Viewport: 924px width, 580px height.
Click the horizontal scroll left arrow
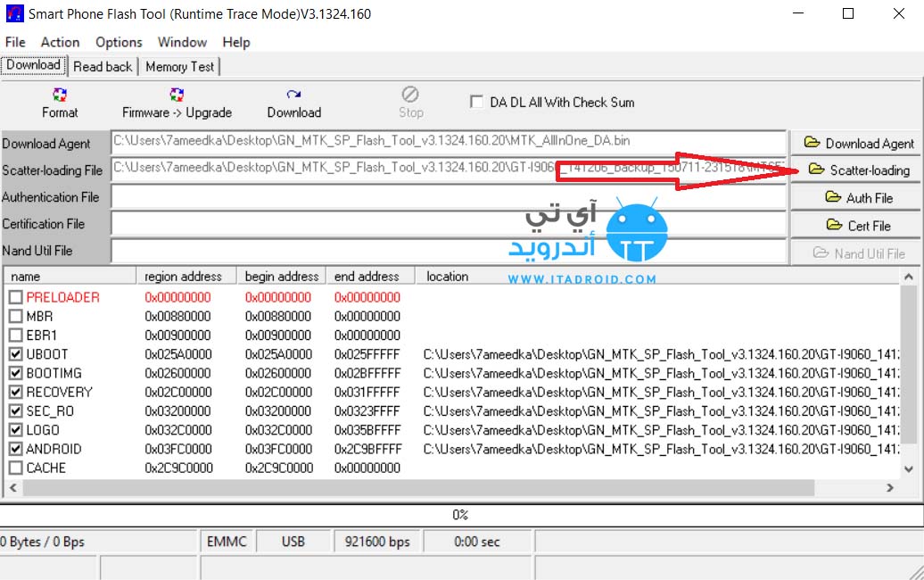13,487
